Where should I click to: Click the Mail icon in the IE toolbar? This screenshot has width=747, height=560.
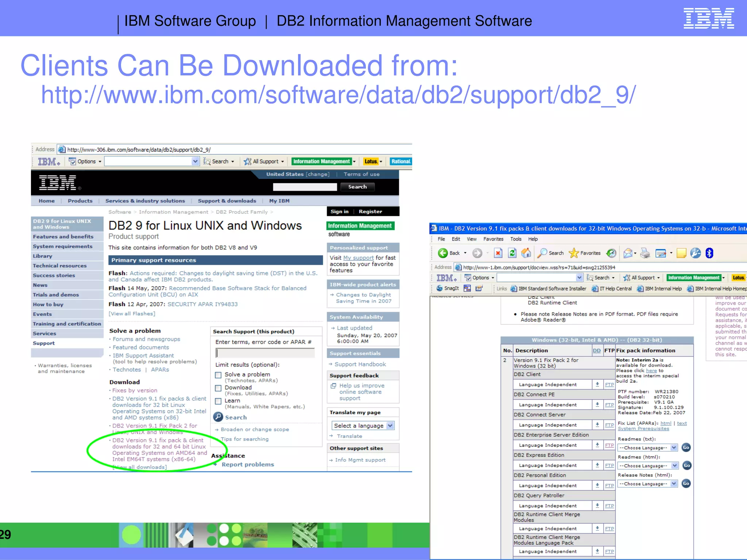(x=628, y=253)
